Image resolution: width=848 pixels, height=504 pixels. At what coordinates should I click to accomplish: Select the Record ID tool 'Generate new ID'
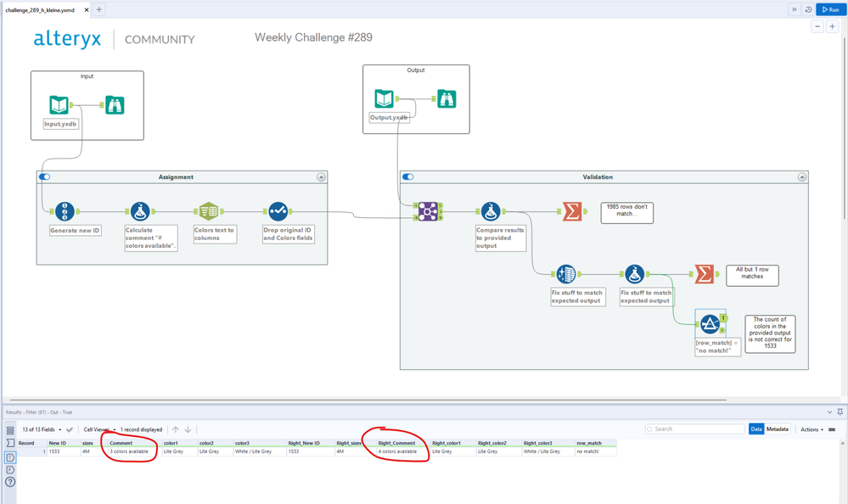pyautogui.click(x=65, y=211)
